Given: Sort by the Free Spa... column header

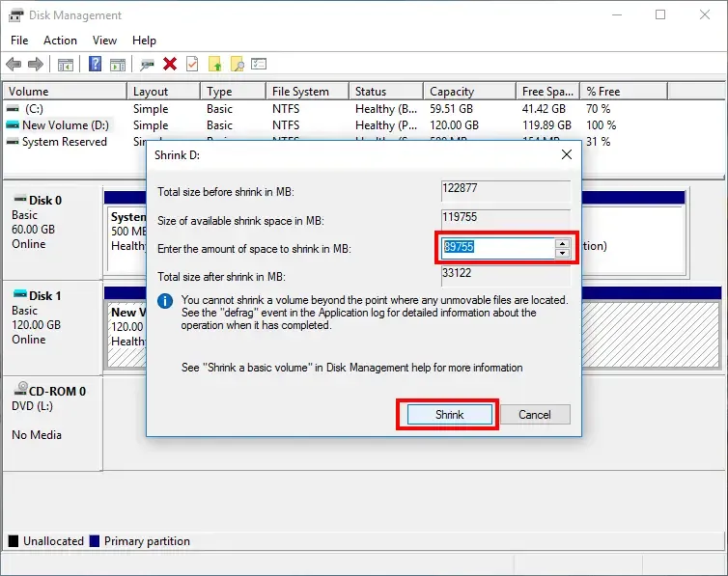Looking at the screenshot, I should point(547,92).
